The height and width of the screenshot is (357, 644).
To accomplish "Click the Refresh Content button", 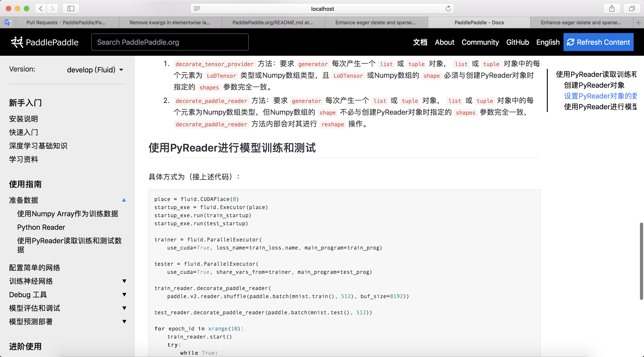I will [x=598, y=42].
